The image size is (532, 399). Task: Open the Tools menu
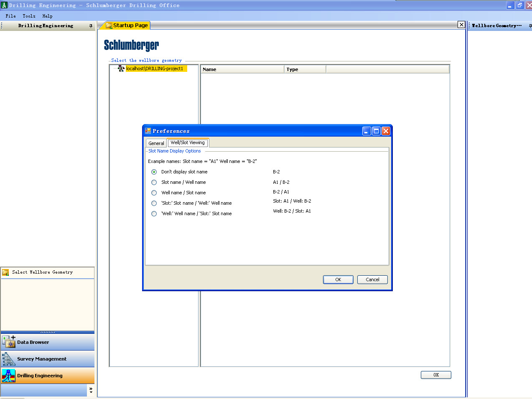point(29,16)
